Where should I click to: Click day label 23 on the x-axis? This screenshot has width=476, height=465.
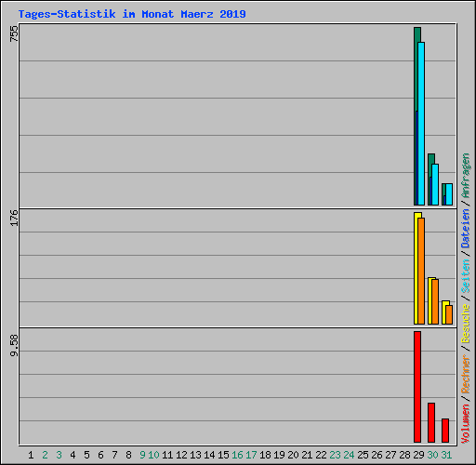[335, 455]
